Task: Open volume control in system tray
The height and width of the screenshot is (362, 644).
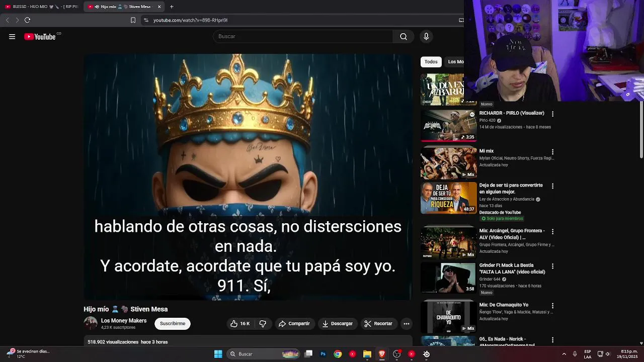Action: coord(608,354)
